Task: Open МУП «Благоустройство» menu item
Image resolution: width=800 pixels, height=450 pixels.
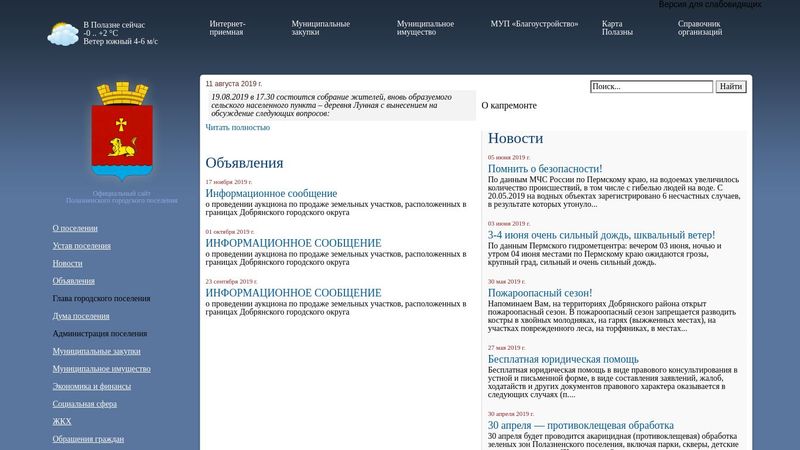Action: 534,24
